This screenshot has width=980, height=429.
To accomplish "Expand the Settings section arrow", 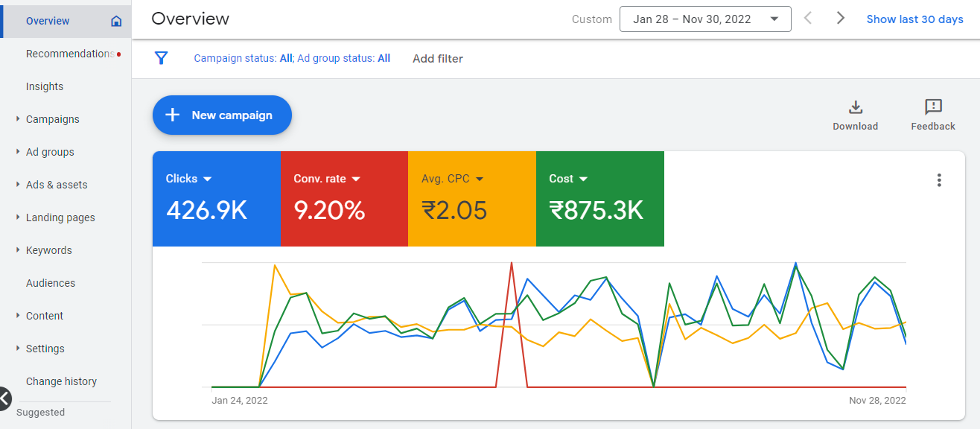I will coord(18,349).
